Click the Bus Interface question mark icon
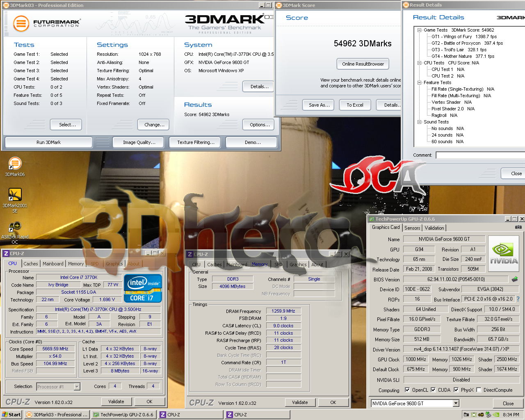This screenshot has width=525, height=420. click(x=518, y=299)
